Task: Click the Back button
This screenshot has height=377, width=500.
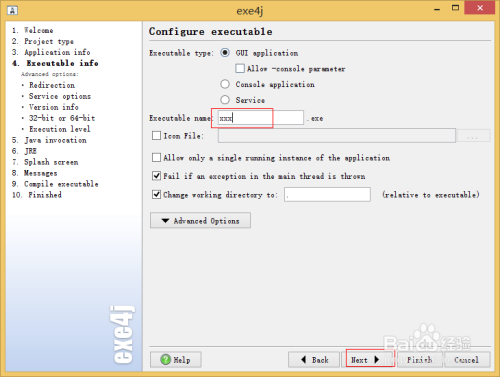Action: pos(314,359)
